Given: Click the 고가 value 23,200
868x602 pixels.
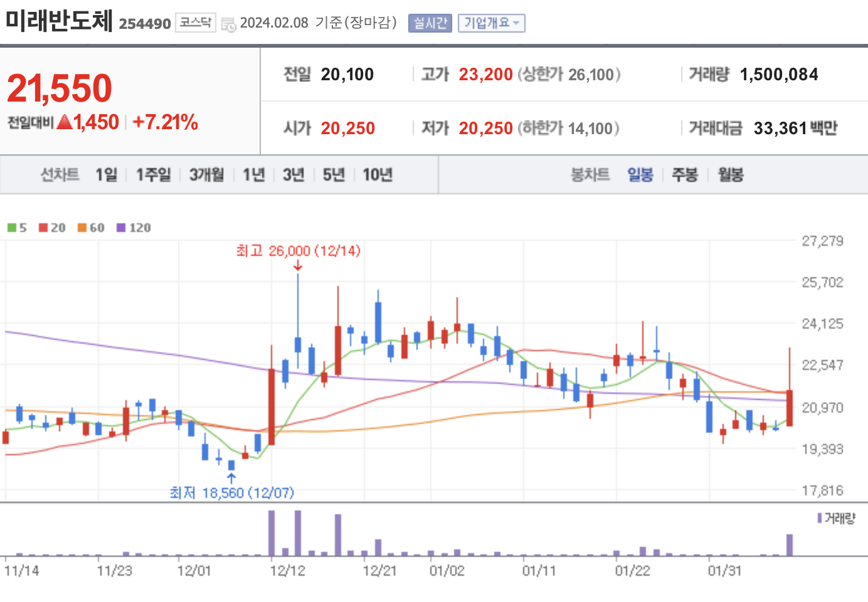Looking at the screenshot, I should pos(486,75).
